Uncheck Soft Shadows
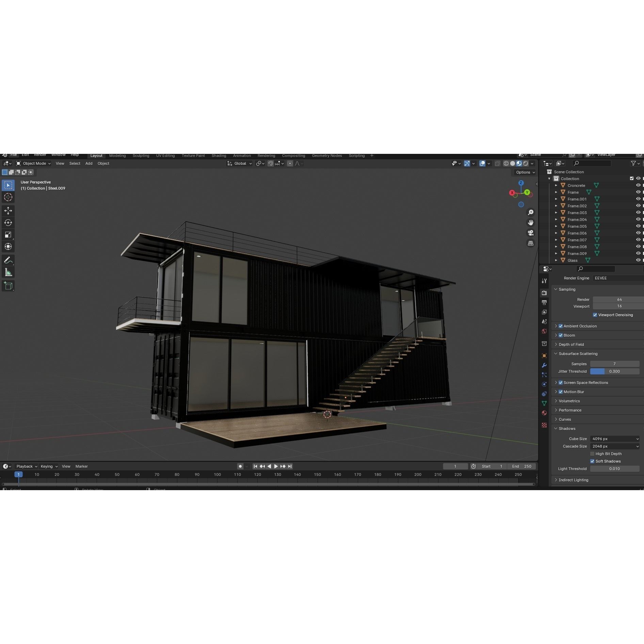Screen dimensions: 644x644 [x=592, y=461]
